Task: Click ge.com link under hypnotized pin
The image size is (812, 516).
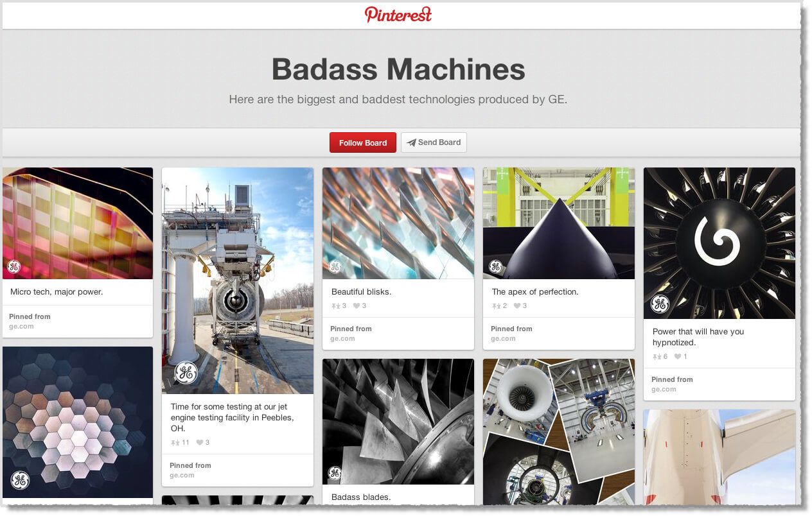Action: click(664, 390)
